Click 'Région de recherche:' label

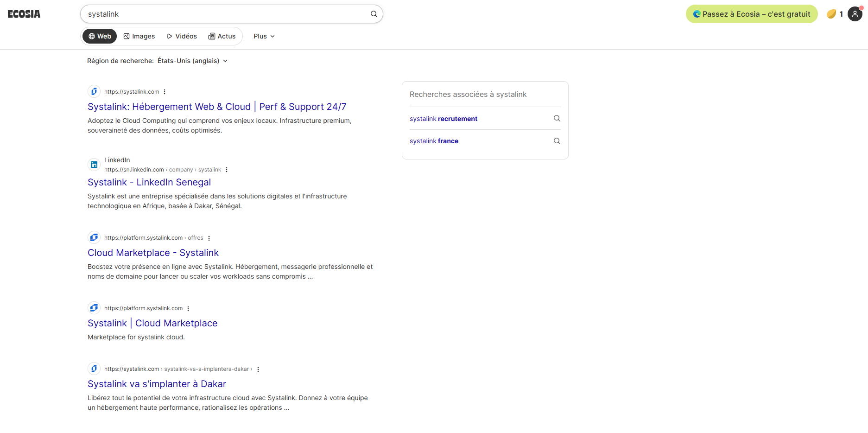tap(120, 61)
